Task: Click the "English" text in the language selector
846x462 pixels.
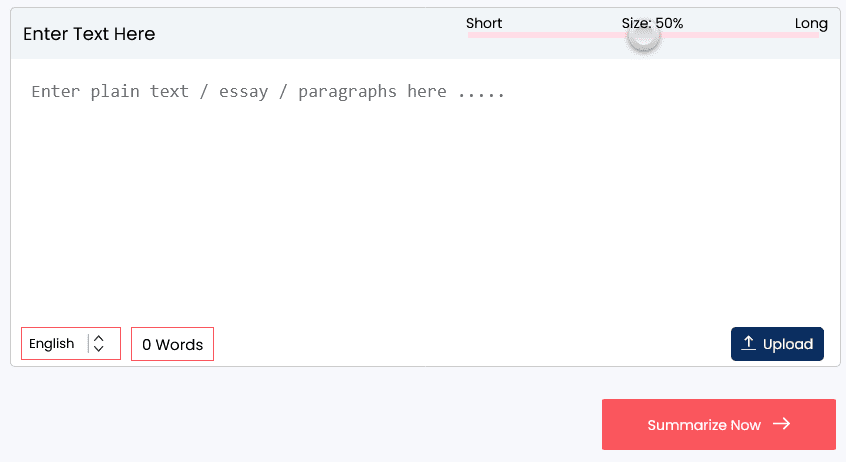Action: (x=52, y=344)
